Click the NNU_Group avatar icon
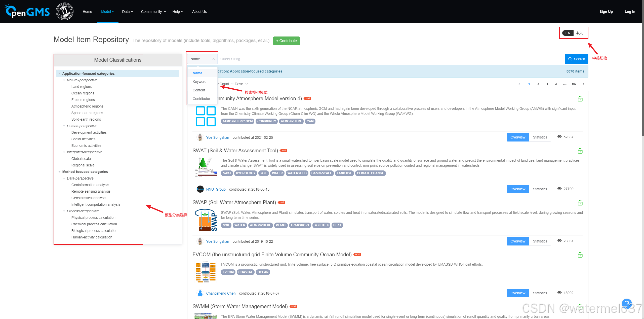644x319 pixels. tap(200, 189)
